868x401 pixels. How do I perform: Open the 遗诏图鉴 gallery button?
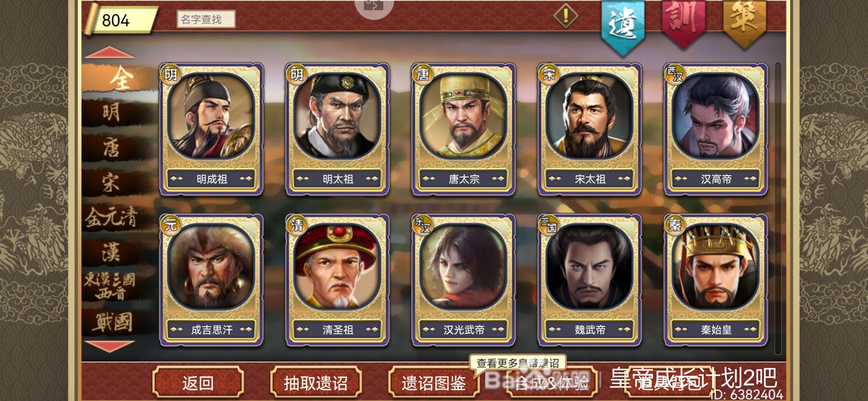[x=434, y=382]
